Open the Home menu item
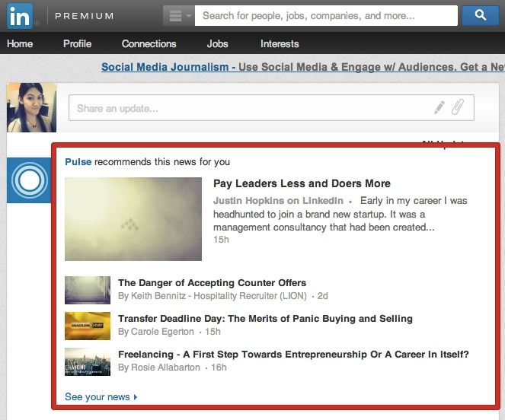This screenshot has height=420, width=505. tap(20, 43)
